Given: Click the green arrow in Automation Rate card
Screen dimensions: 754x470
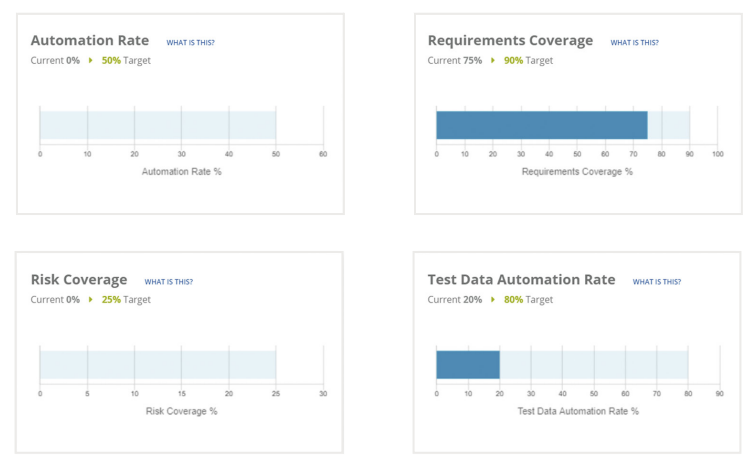Looking at the screenshot, I should [91, 61].
